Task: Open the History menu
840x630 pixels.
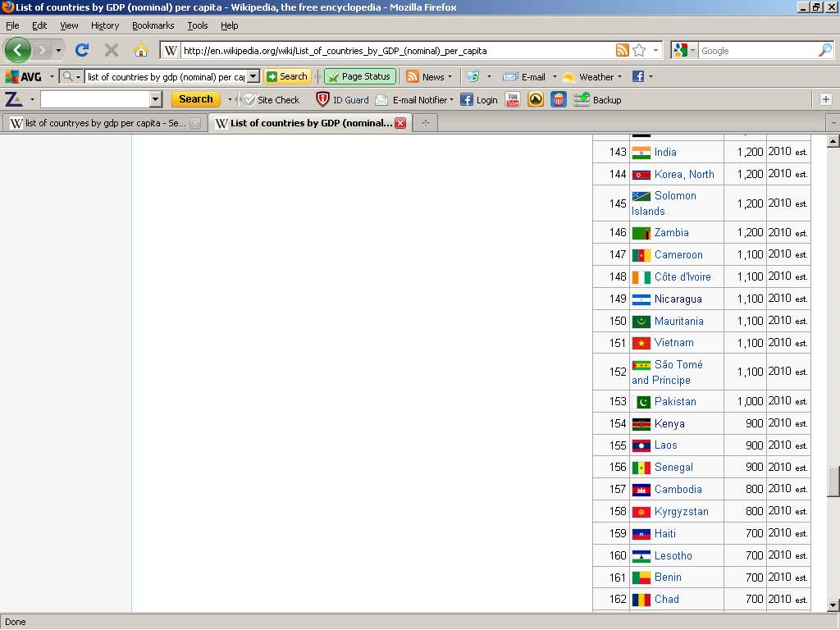Action: tap(105, 25)
